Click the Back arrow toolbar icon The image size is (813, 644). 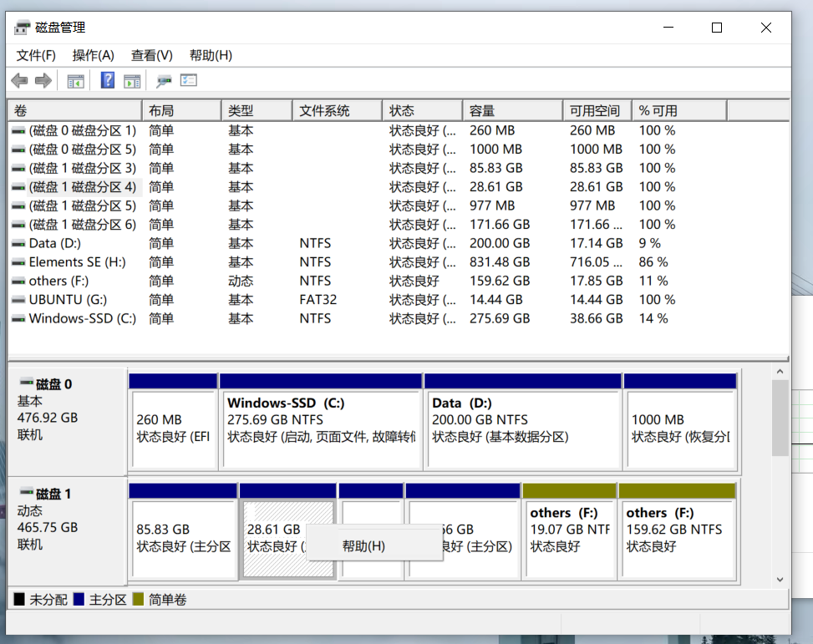pyautogui.click(x=20, y=80)
